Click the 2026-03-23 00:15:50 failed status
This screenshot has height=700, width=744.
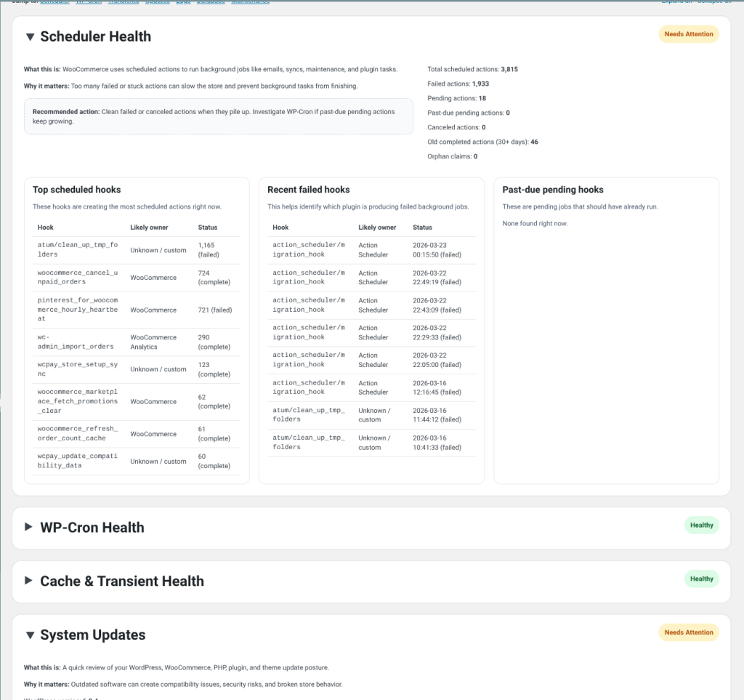tap(437, 250)
